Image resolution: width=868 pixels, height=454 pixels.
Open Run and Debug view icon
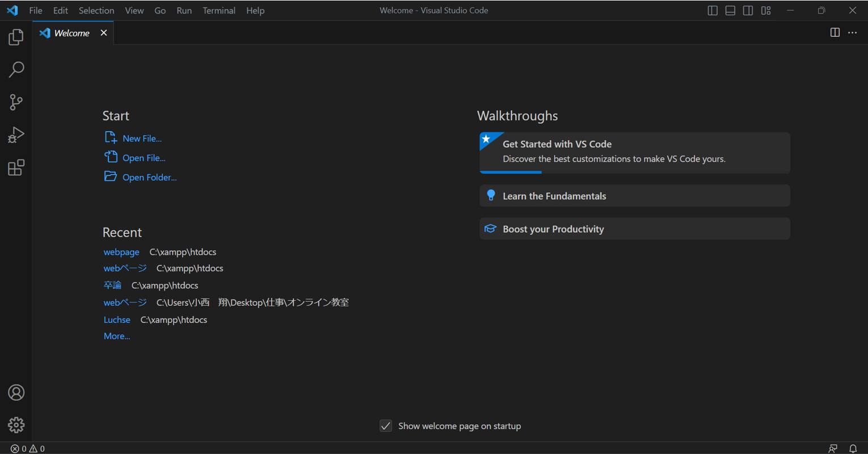16,135
